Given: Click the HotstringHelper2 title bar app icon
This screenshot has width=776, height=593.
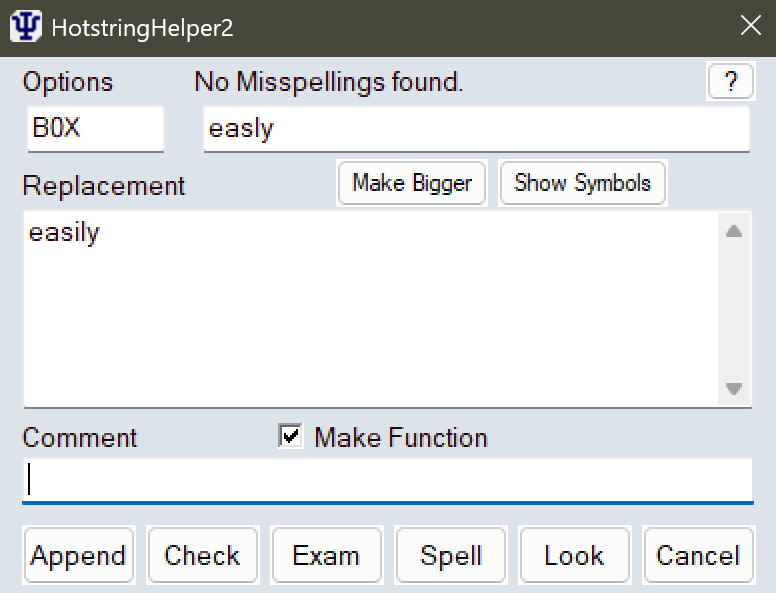Looking at the screenshot, I should coord(26,27).
